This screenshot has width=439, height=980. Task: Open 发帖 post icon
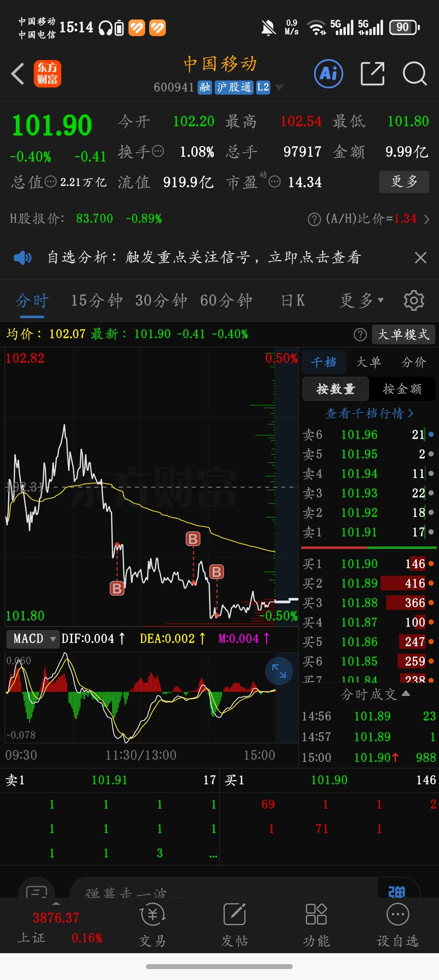tap(235, 926)
